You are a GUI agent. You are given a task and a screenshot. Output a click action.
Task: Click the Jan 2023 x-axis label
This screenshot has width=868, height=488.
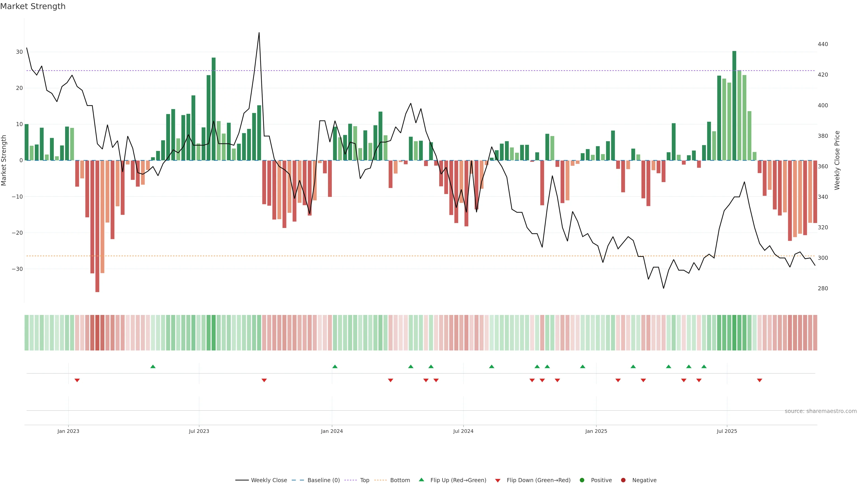[x=68, y=431]
